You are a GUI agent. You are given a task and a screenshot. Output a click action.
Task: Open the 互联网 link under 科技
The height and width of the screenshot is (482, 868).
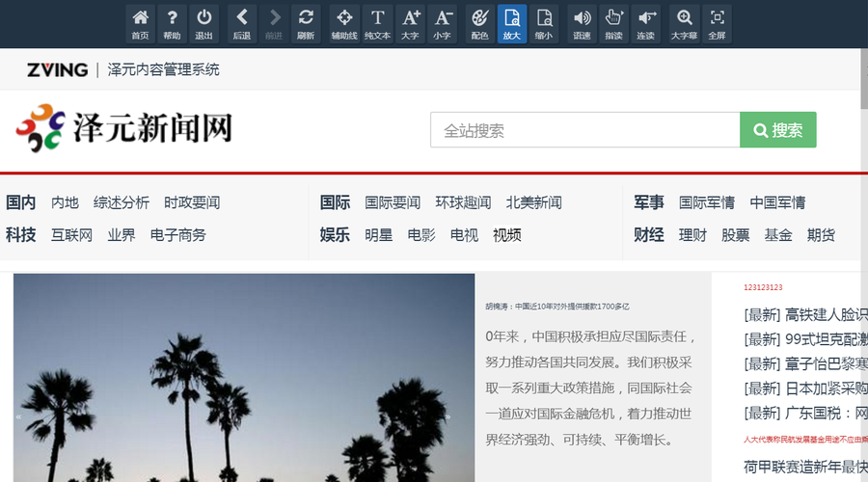[x=72, y=234]
